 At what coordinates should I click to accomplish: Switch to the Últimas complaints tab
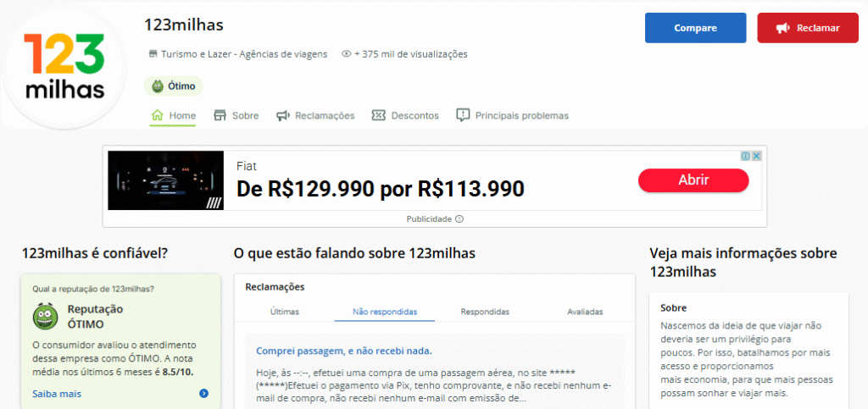[x=285, y=312]
